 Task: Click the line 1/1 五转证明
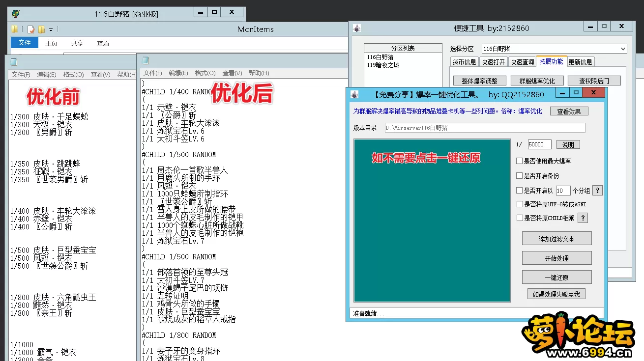(165, 296)
